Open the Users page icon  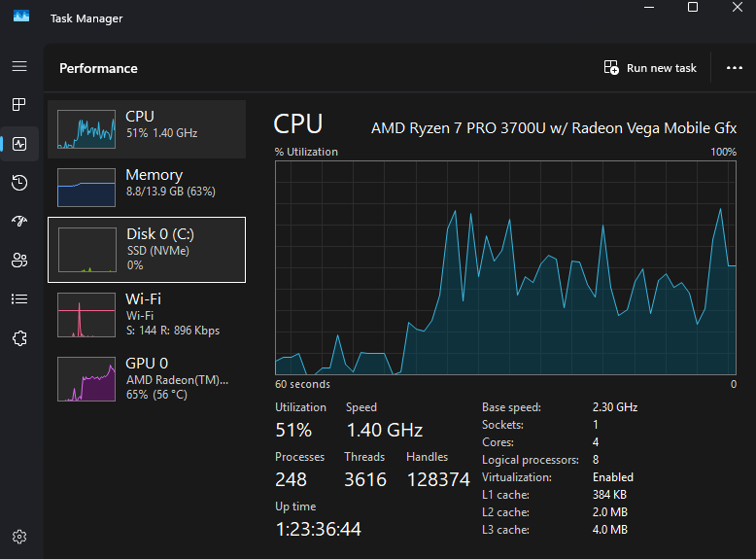coord(19,261)
